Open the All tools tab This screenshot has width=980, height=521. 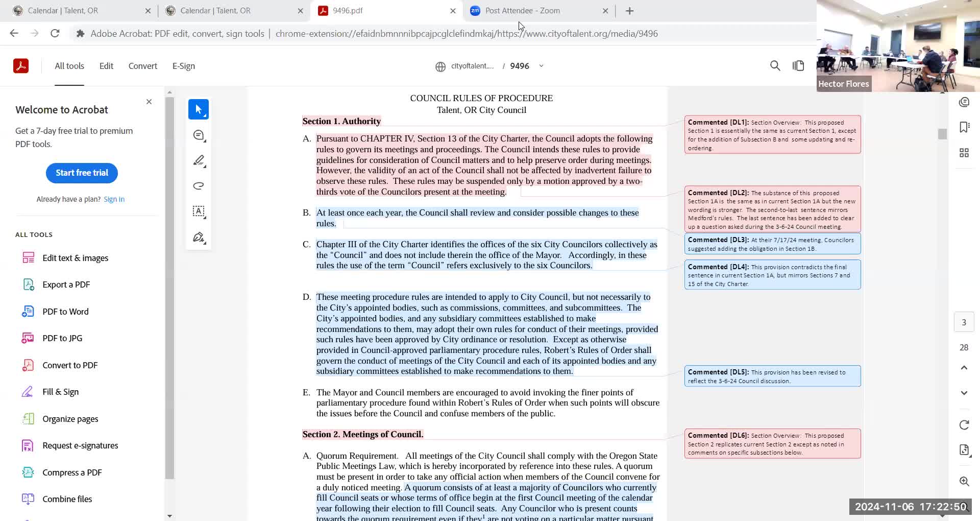(x=69, y=66)
